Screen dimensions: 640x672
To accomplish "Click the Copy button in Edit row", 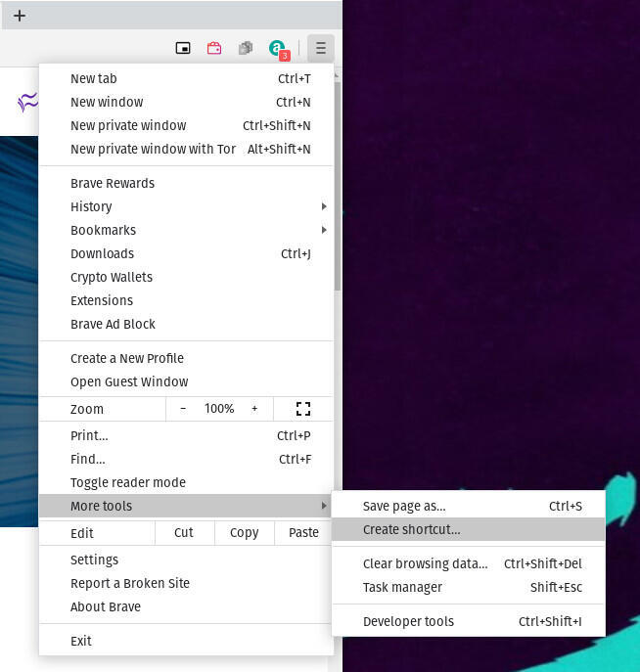I will pyautogui.click(x=245, y=533).
